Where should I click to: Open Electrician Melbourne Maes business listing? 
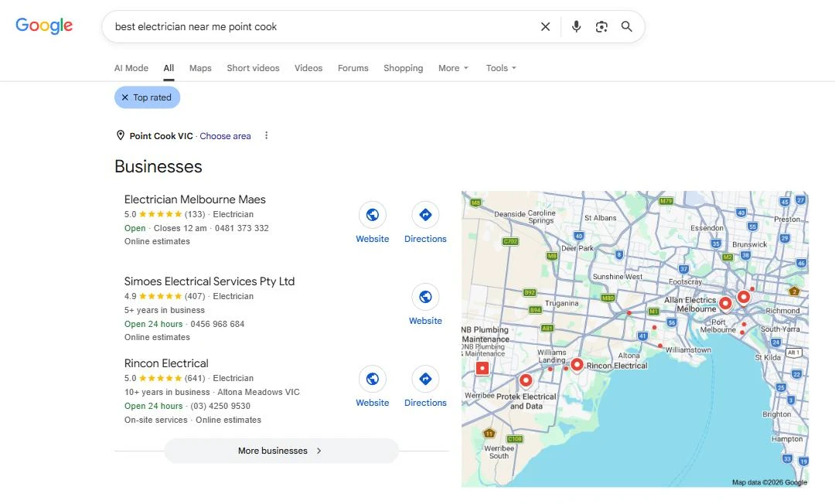[x=195, y=199]
